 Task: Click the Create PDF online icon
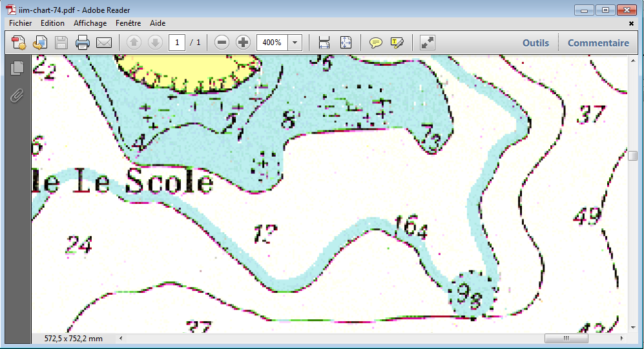(19, 43)
